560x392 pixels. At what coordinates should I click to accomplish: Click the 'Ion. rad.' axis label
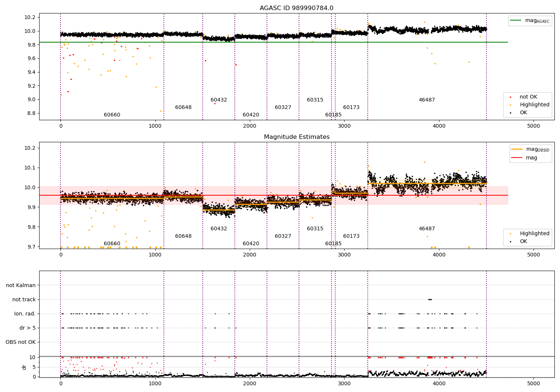click(x=25, y=314)
